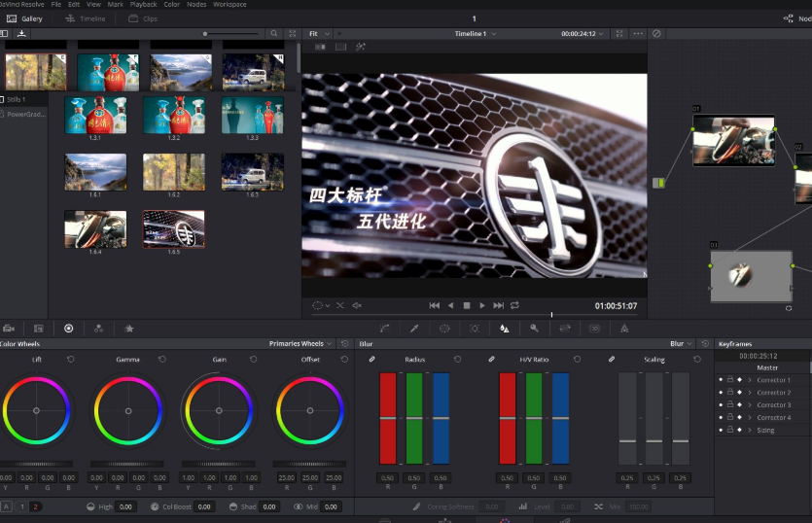Click the Lift color wheel center
The image size is (812, 523).
pos(37,410)
